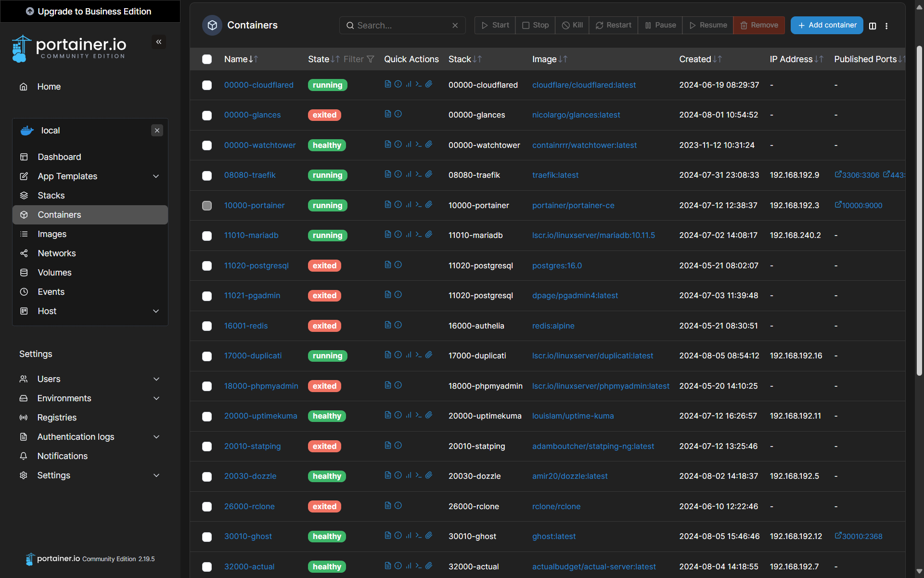The image size is (924, 578).
Task: Attach to the 11010-mariadb container
Action: click(x=429, y=235)
